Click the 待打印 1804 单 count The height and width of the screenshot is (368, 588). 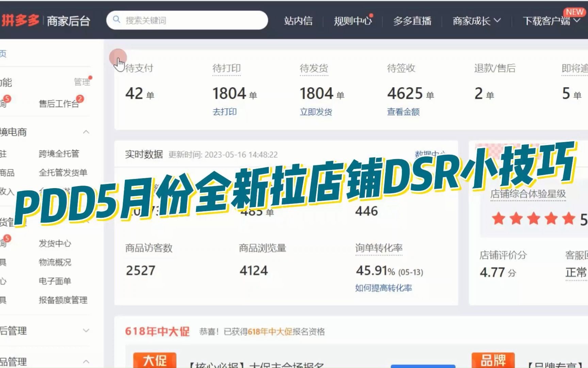coord(235,93)
